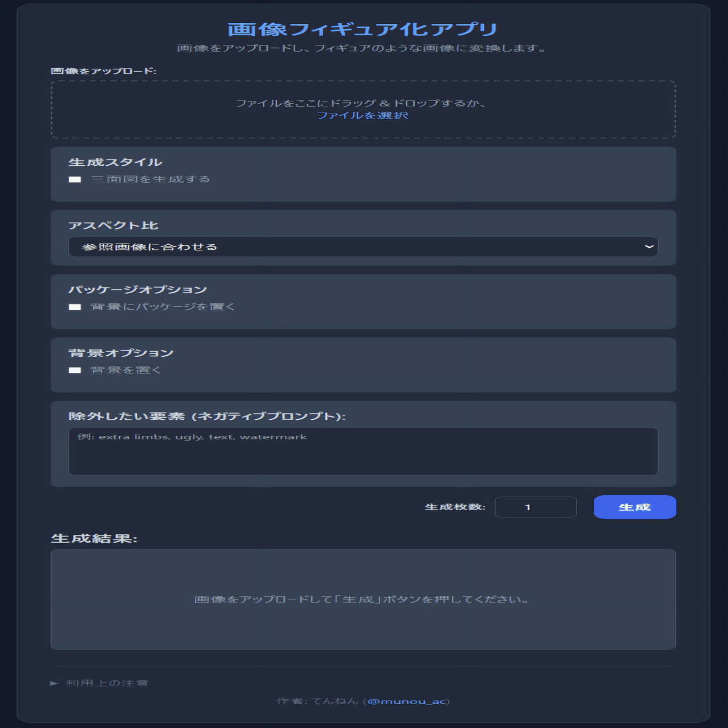Click the dropdown chevron arrow
This screenshot has width=728, height=728.
[x=649, y=247]
